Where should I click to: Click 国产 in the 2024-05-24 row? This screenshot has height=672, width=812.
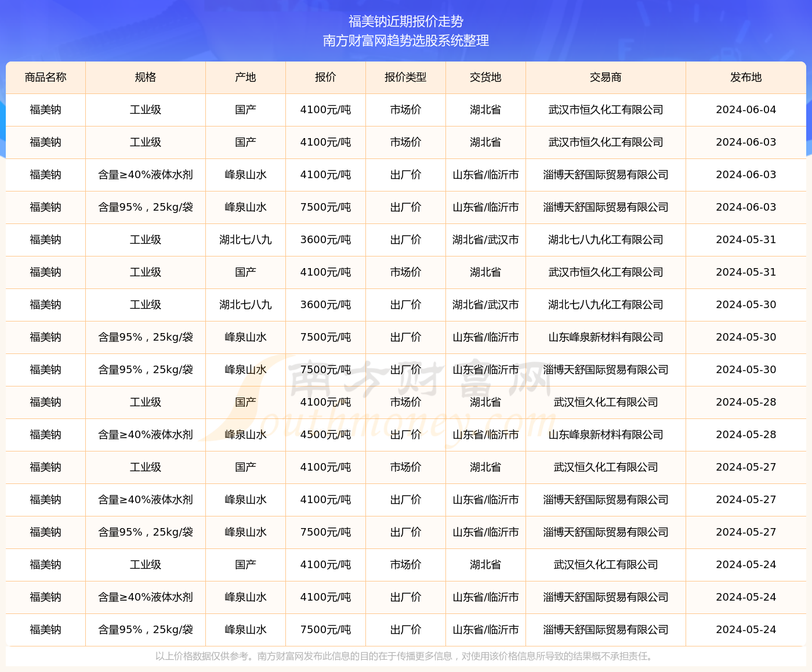point(246,565)
